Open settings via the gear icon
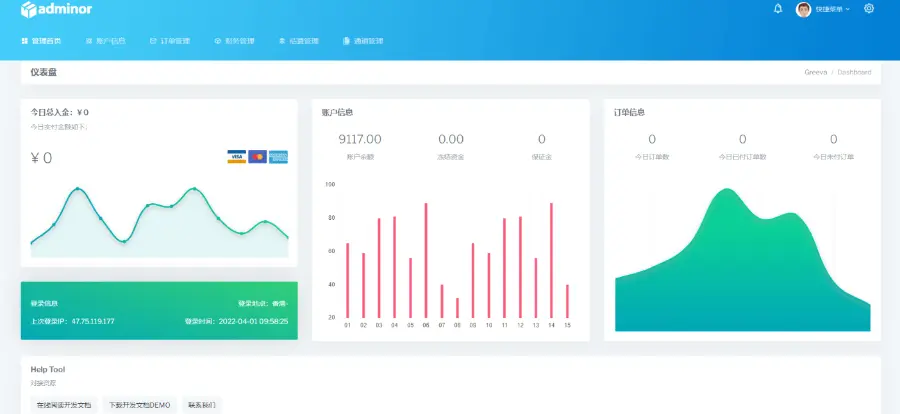This screenshot has height=414, width=900. coord(868,9)
